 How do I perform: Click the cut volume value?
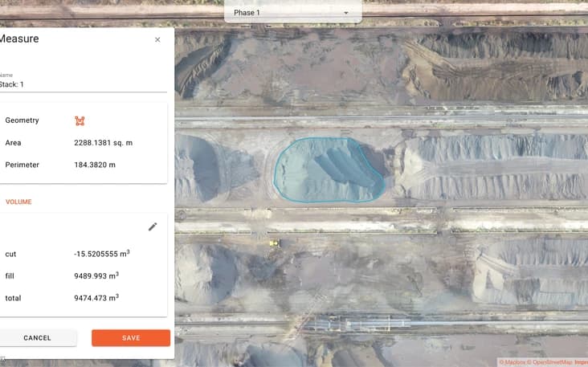(x=101, y=254)
